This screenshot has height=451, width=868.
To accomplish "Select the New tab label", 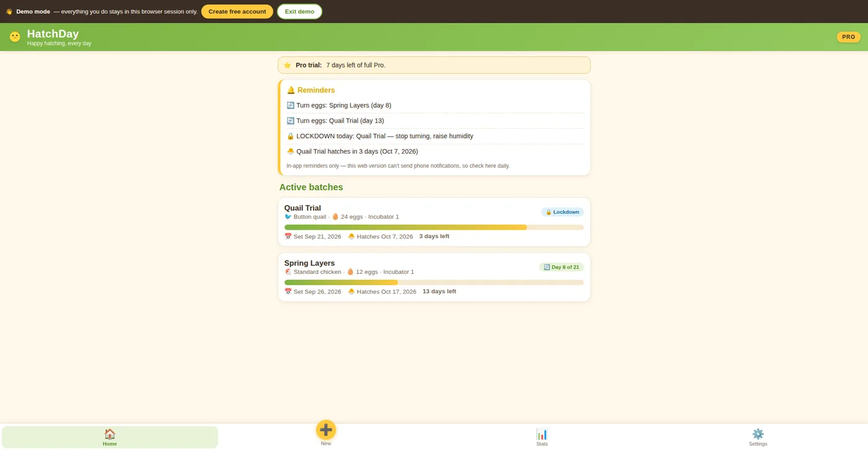I will (326, 443).
